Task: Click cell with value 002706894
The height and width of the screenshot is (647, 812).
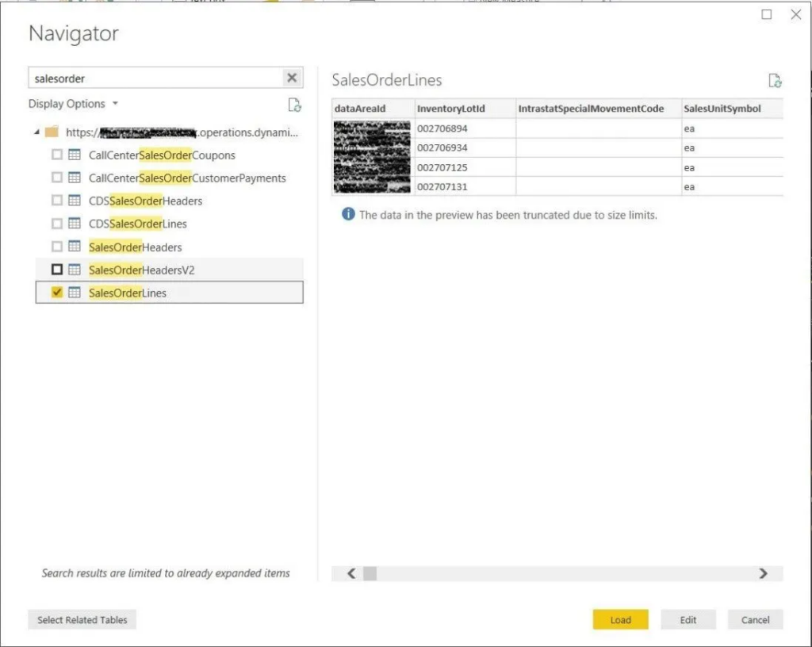Action: click(x=465, y=128)
